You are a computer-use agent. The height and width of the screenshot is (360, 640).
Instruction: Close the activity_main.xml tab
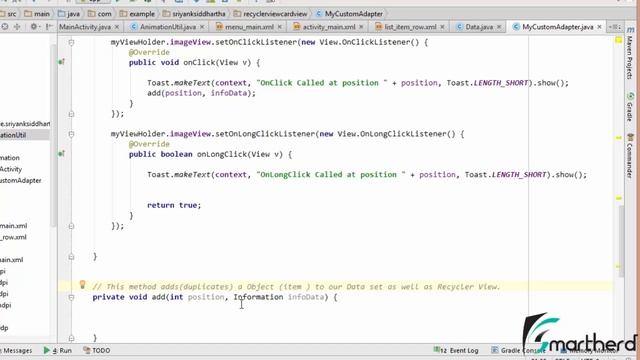pos(361,27)
